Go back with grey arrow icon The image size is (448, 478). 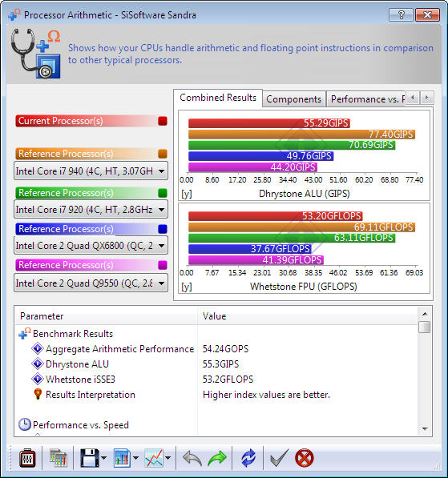(x=192, y=458)
